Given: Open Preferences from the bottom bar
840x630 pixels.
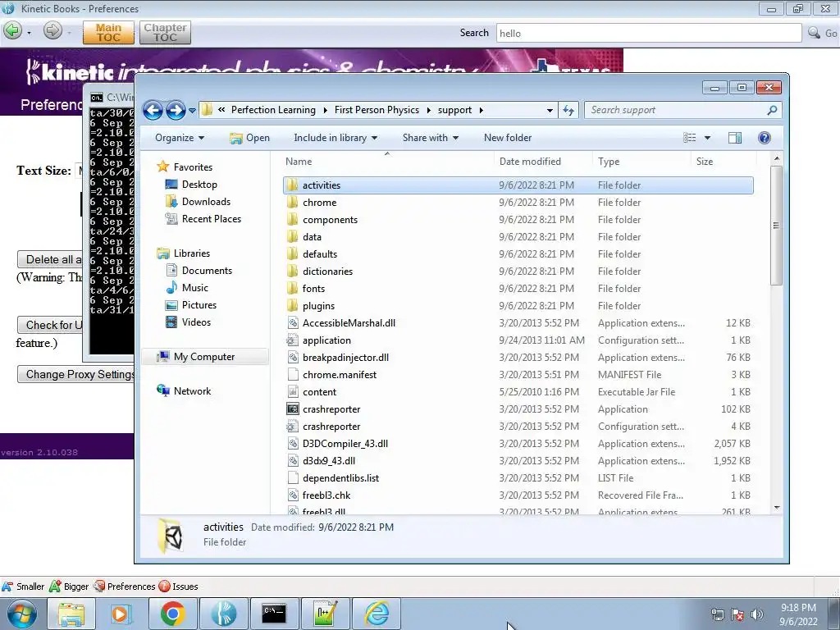Looking at the screenshot, I should [125, 586].
